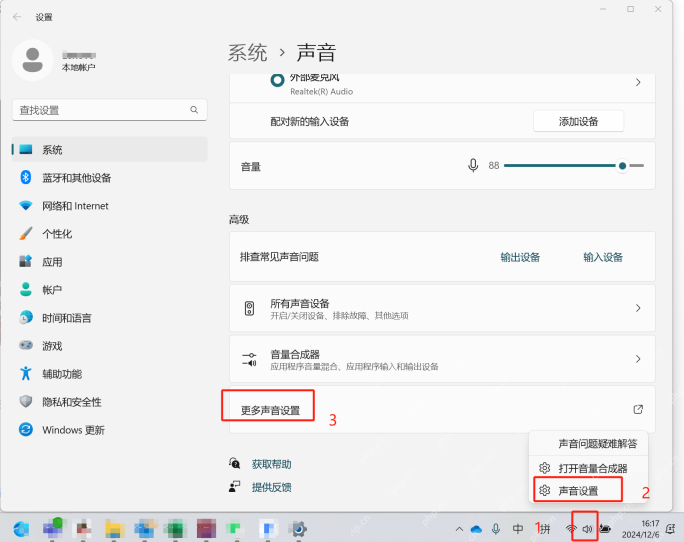Image resolution: width=684 pixels, height=542 pixels.
Task: Click the taskbar volume speaker icon
Action: tap(587, 529)
